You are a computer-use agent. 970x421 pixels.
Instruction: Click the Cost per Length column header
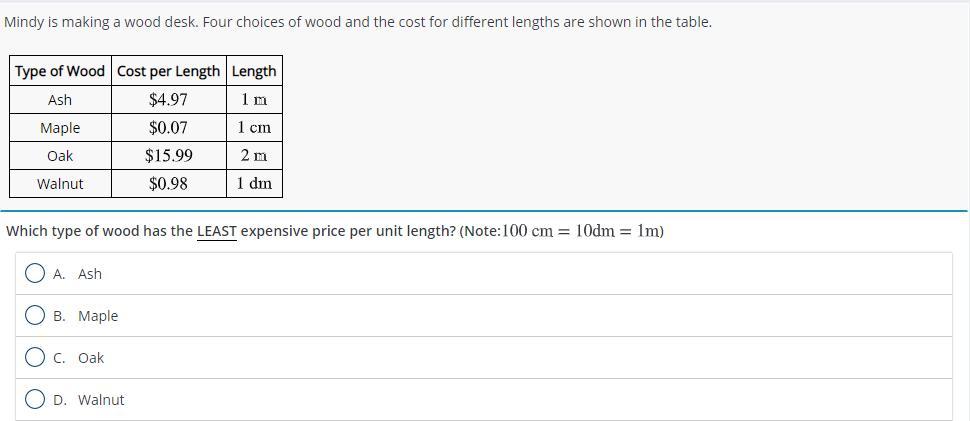[169, 71]
